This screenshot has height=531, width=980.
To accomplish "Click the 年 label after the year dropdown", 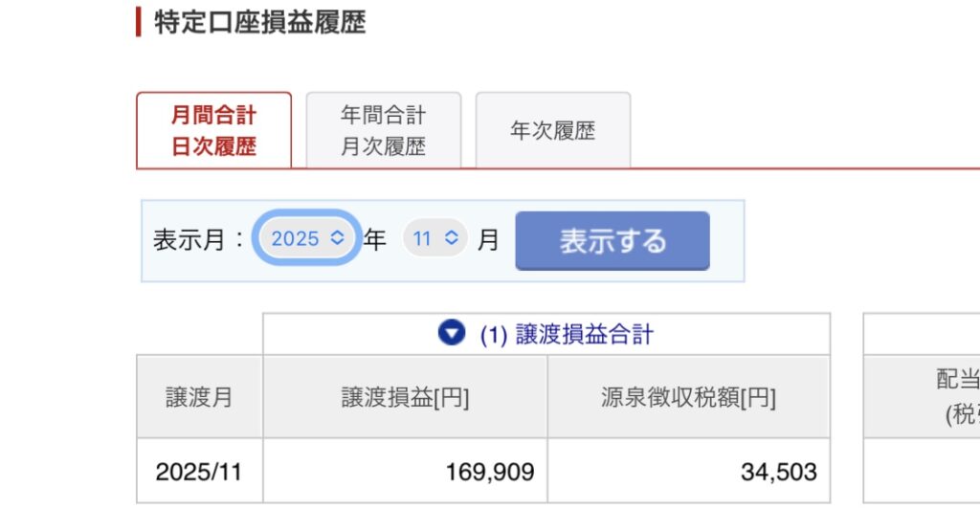I will click(375, 239).
